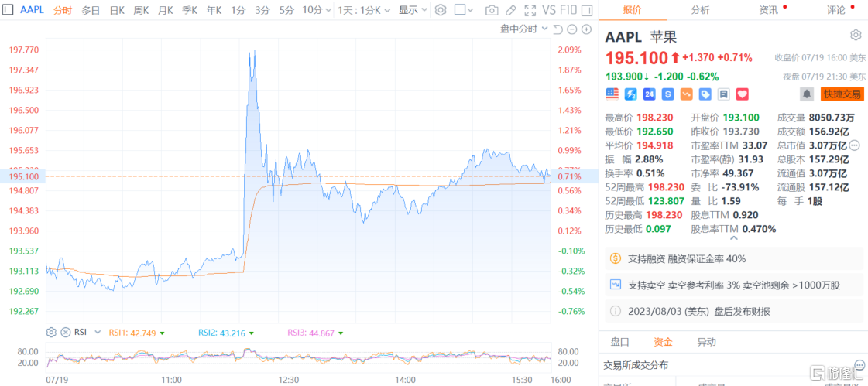Open the F10 company info

[568, 10]
